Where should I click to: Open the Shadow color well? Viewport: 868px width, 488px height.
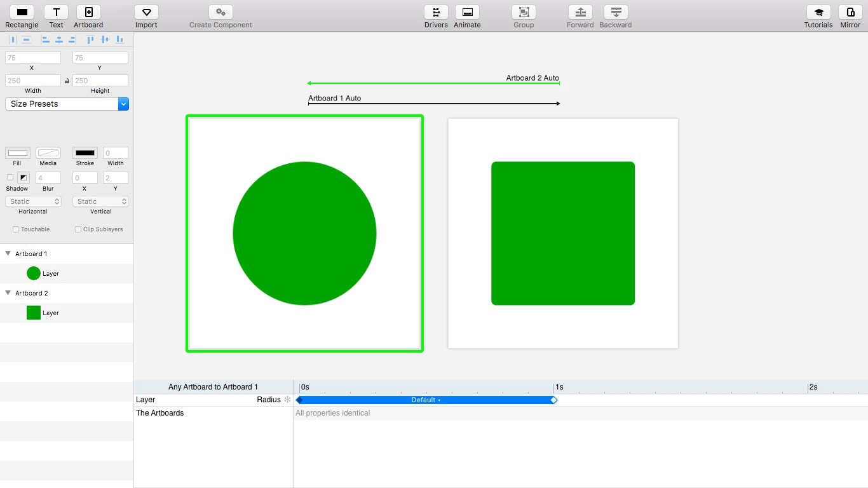click(24, 177)
